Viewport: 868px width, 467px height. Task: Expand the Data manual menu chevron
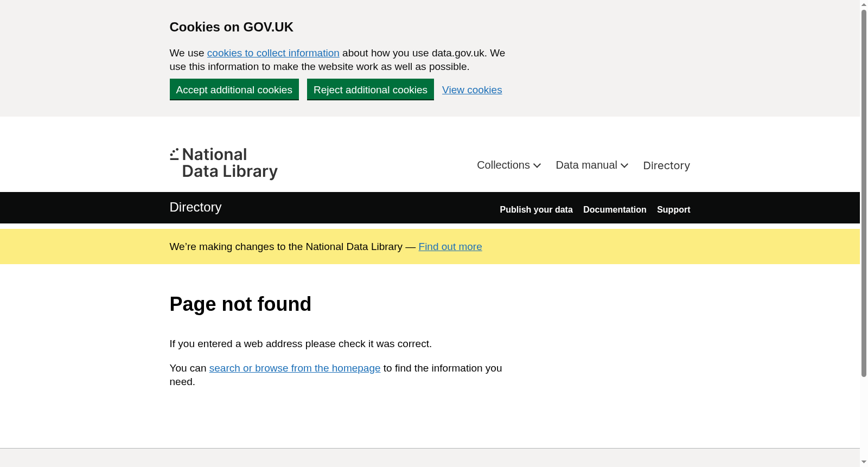click(x=624, y=165)
